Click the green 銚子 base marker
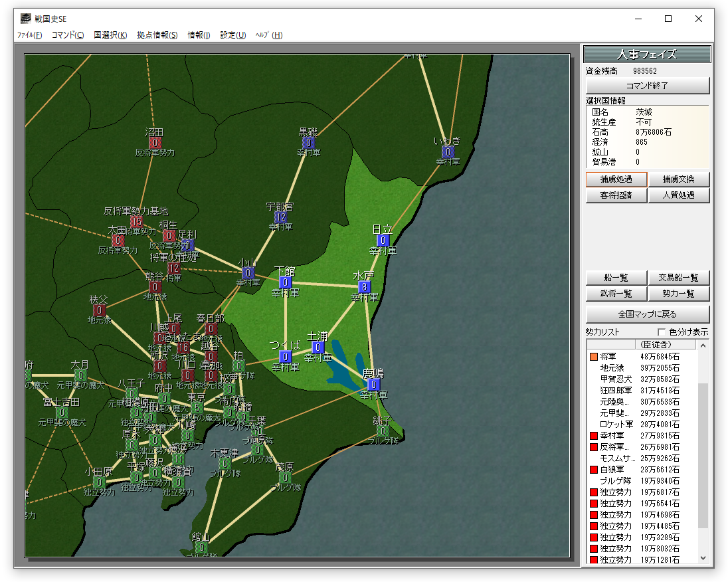The image size is (728, 582). point(382,431)
